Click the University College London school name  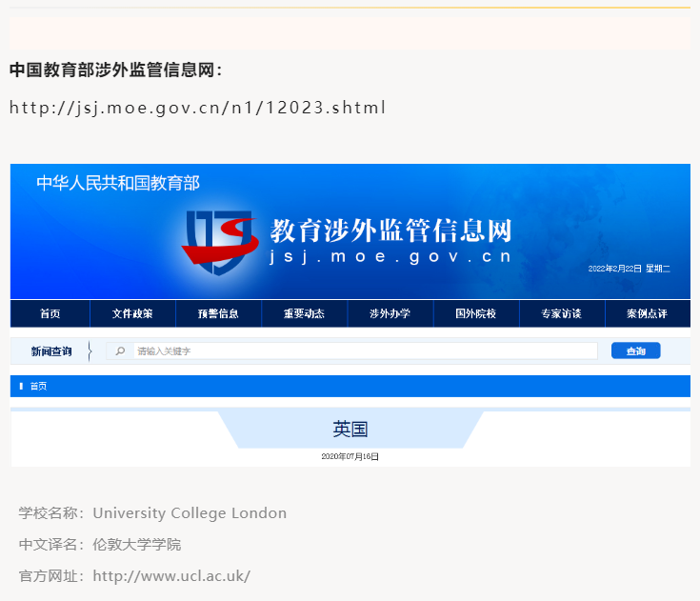coord(190,513)
